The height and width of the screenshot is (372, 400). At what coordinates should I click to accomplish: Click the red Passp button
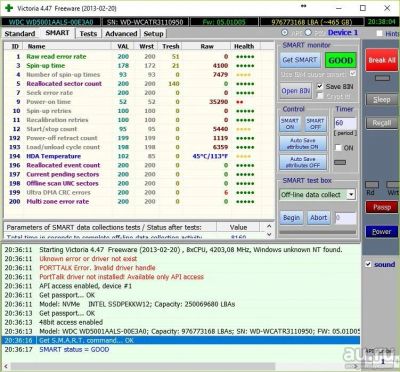tap(382, 207)
